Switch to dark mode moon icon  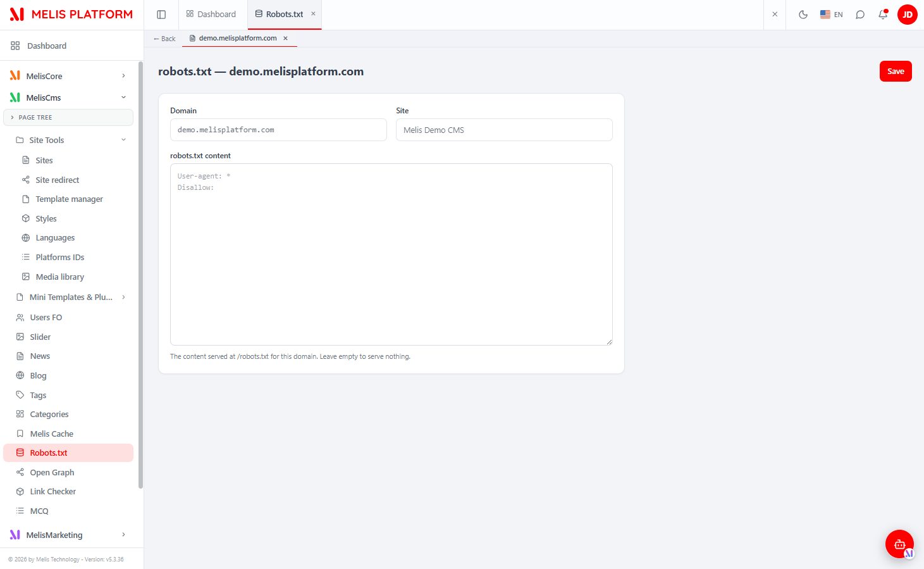(803, 15)
